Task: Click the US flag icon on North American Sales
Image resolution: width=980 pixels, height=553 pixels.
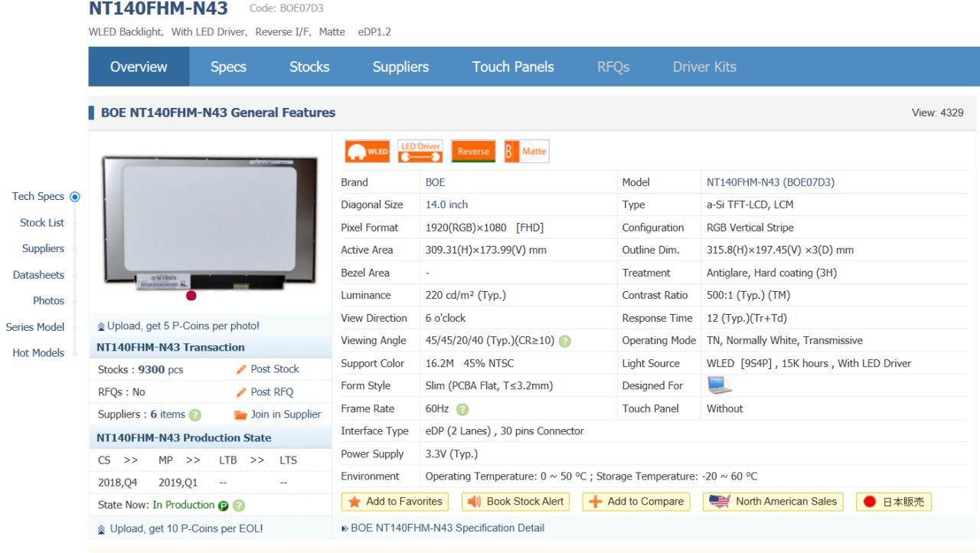Action: pyautogui.click(x=720, y=502)
